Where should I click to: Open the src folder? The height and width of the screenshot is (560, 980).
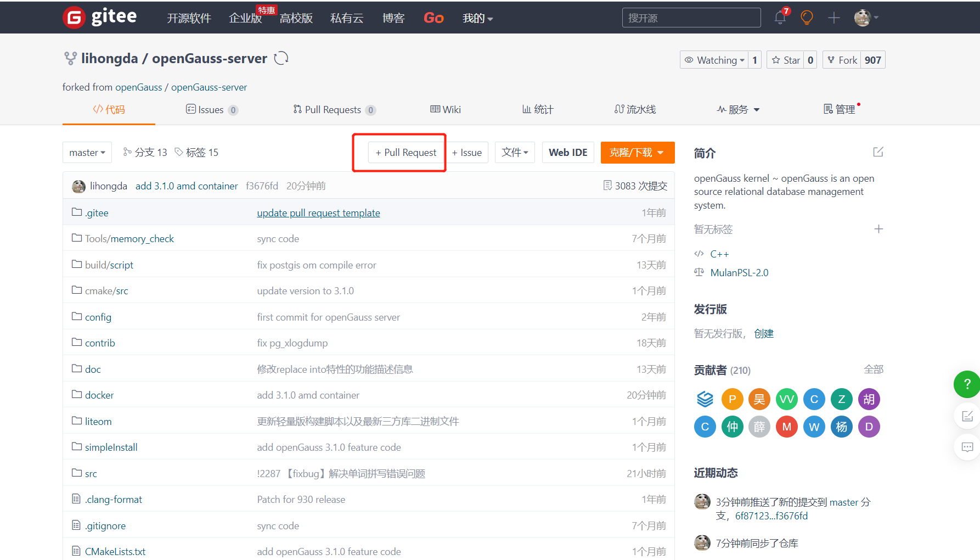pos(91,474)
